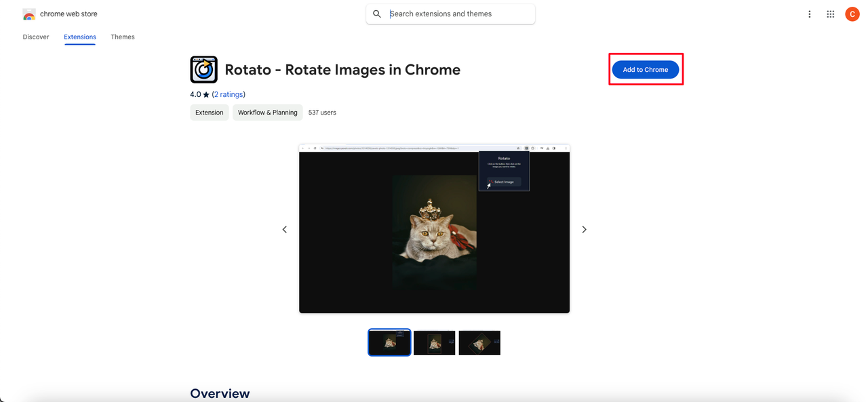Click the Rotato extension logo icon
This screenshot has height=402, width=868.
203,69
